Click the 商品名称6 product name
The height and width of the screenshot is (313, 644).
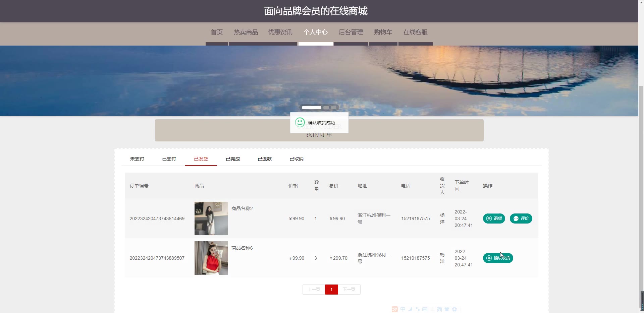pyautogui.click(x=242, y=248)
